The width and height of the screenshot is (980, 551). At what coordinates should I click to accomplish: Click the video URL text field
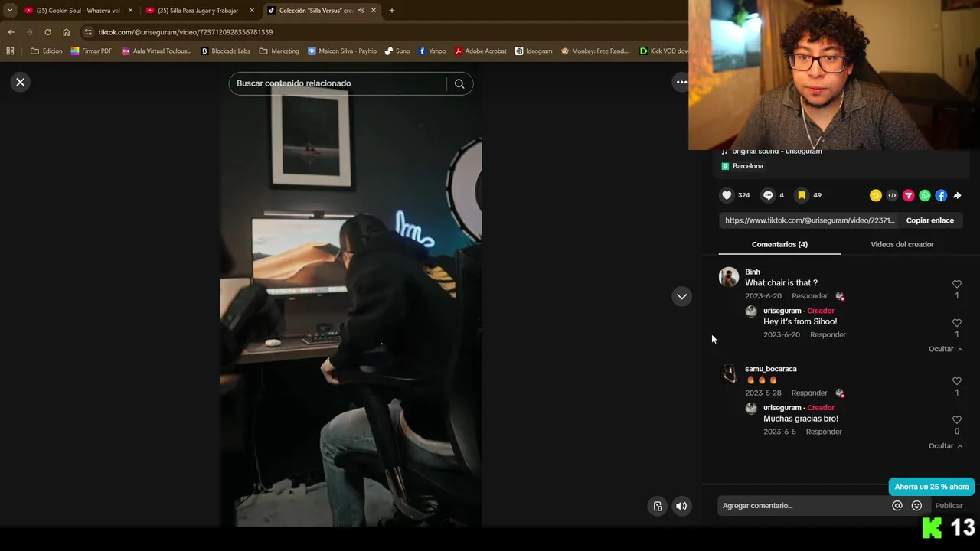[809, 220]
